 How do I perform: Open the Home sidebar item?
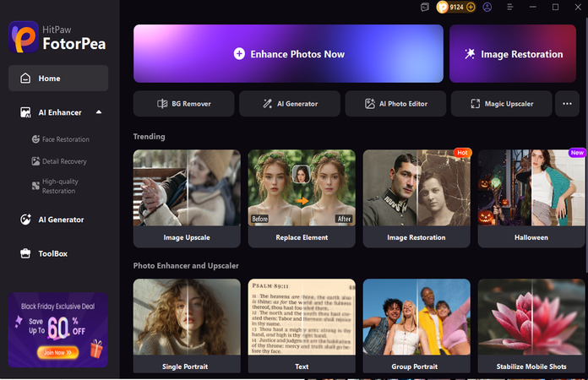58,79
